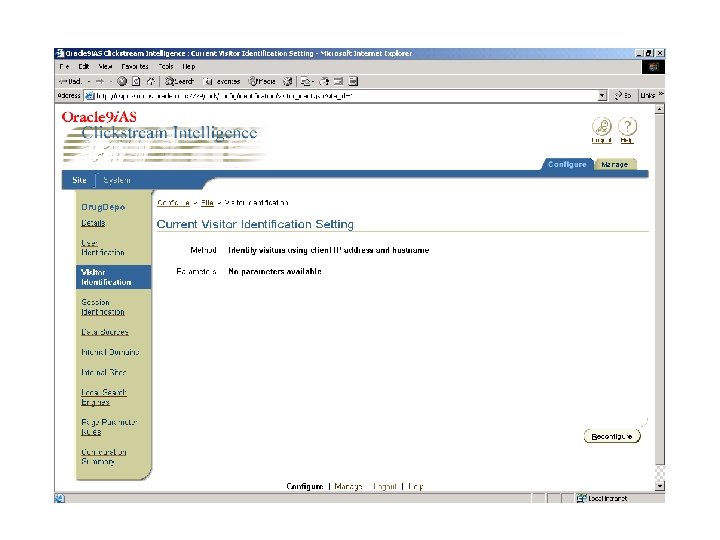Open Internal Domains in the sidebar

pos(110,352)
